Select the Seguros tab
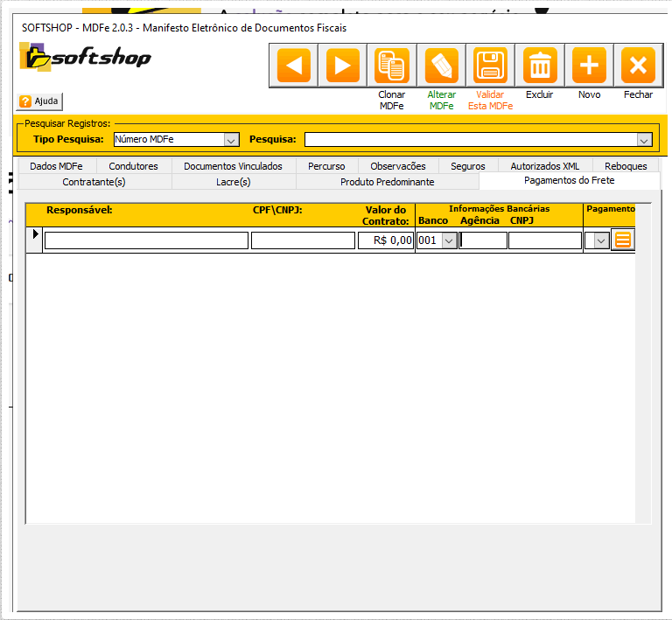Viewport: 672px width, 620px height. pos(467,166)
